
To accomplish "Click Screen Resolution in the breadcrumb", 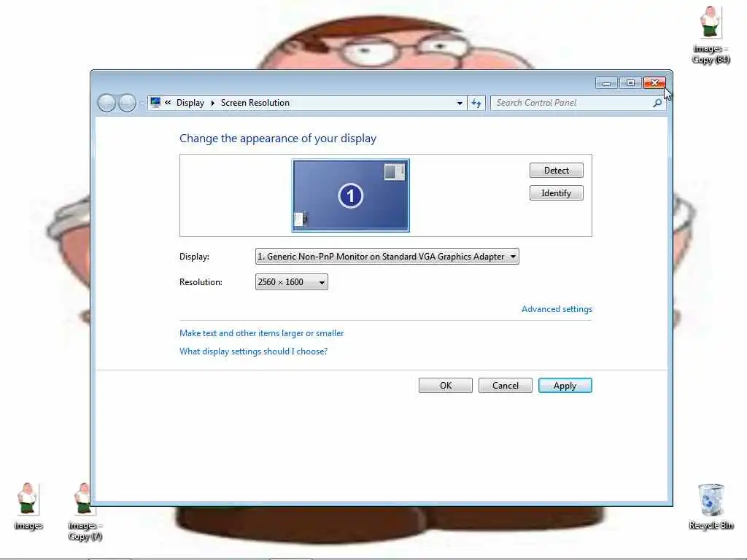I will (x=255, y=103).
